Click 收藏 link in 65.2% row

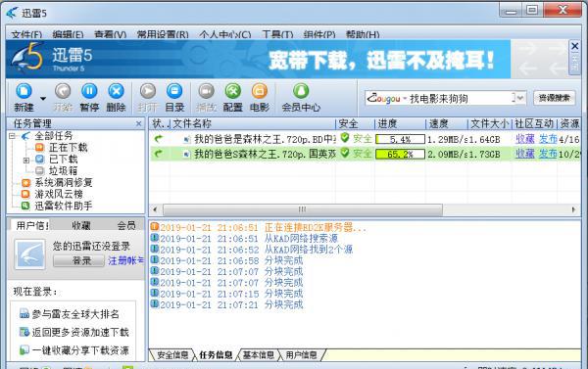pos(525,154)
